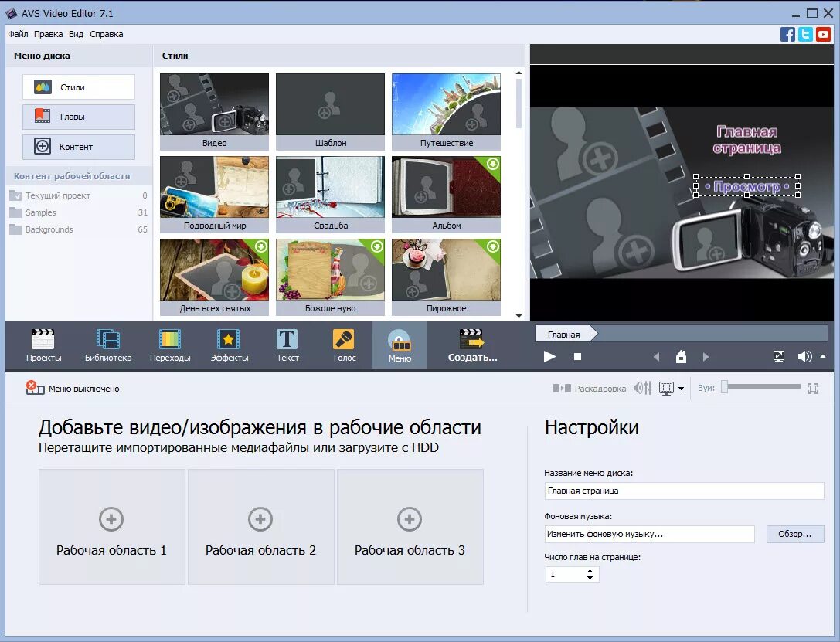This screenshot has height=642, width=840.
Task: Open the Вид menu
Action: pos(76,34)
